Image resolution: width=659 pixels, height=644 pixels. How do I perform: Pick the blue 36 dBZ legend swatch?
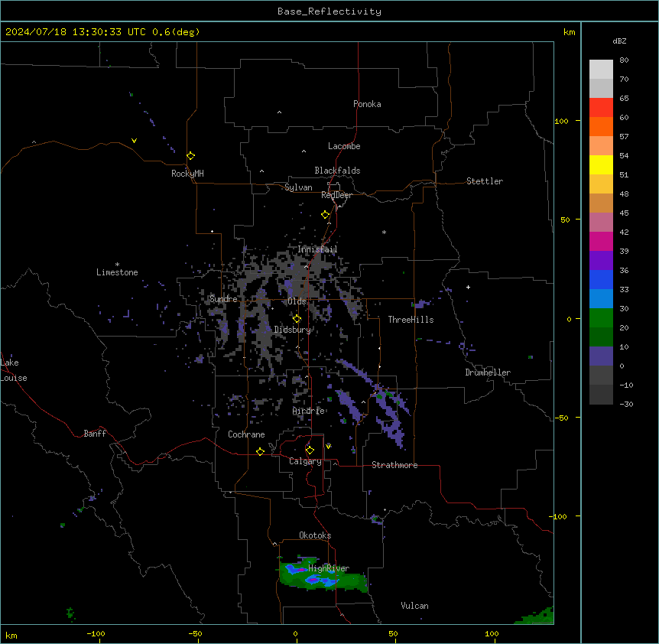(601, 279)
